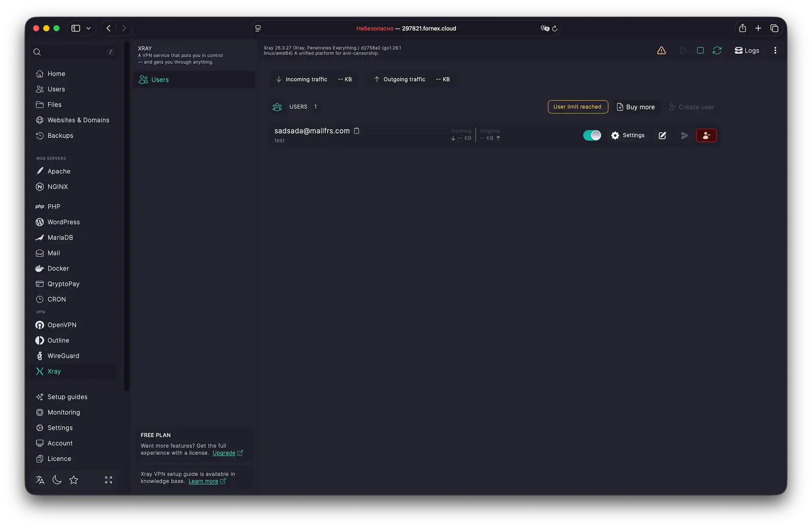This screenshot has height=528, width=812.
Task: Open the WireGuard panel
Action: coord(63,356)
